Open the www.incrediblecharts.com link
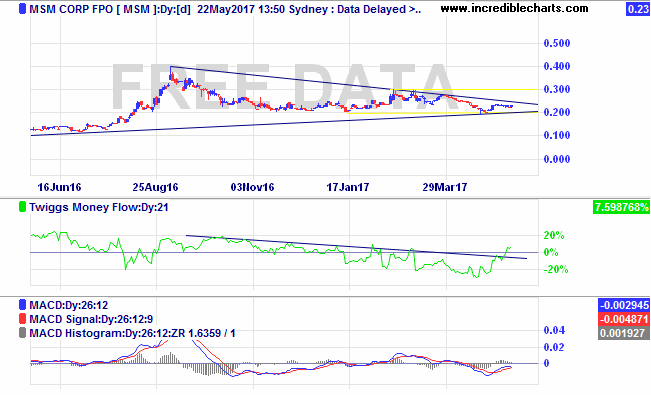The image size is (651, 395). [x=514, y=8]
